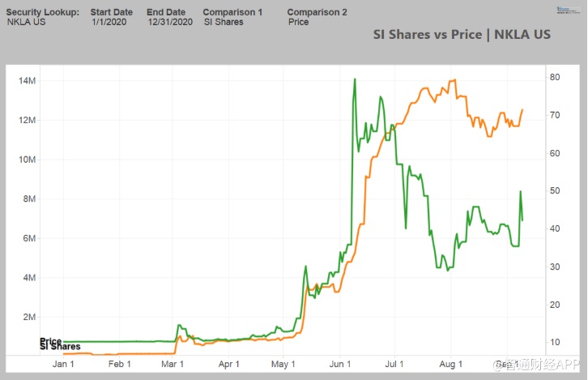
Task: Click the Jan 1 date axis label
Action: pyautogui.click(x=63, y=364)
